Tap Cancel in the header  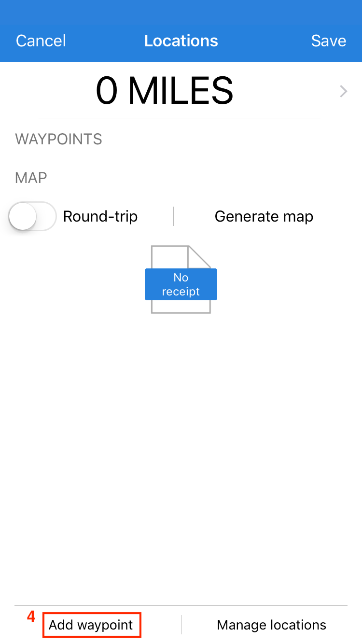[x=41, y=41]
